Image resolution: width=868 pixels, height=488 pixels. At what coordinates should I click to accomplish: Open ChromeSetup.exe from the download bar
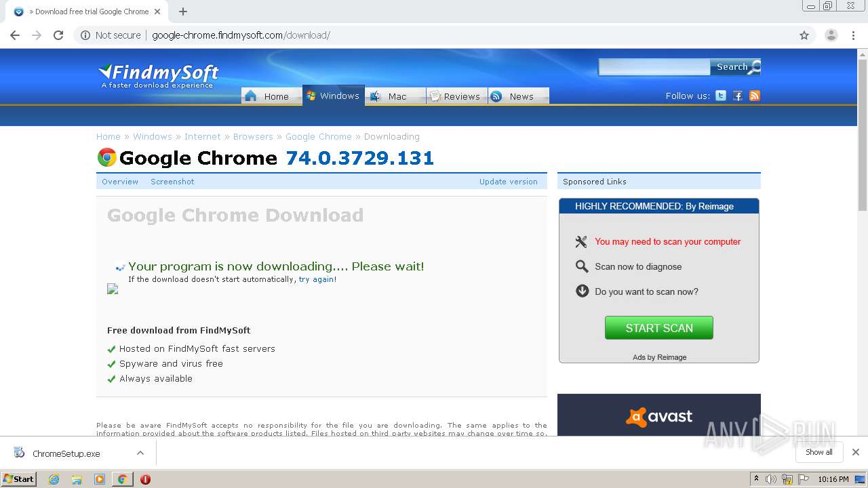pyautogui.click(x=66, y=453)
